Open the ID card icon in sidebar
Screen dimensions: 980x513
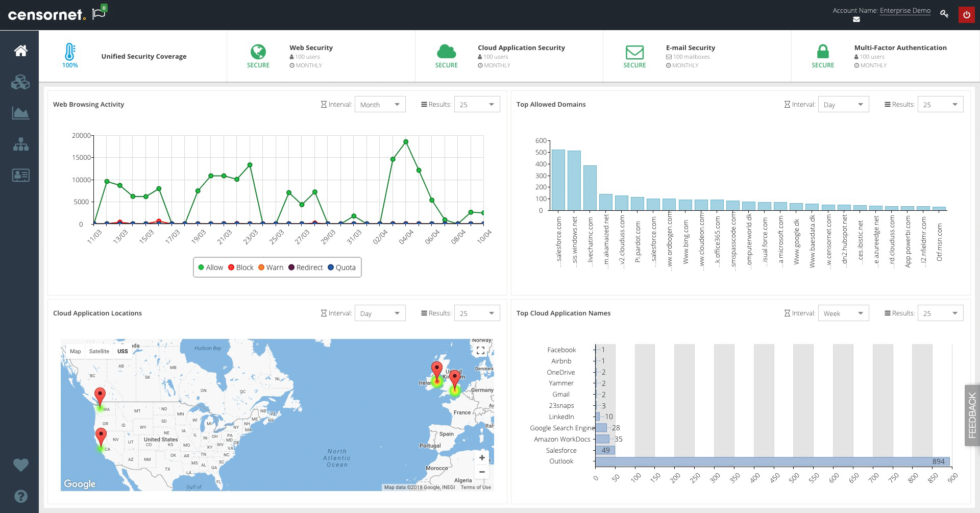click(20, 175)
